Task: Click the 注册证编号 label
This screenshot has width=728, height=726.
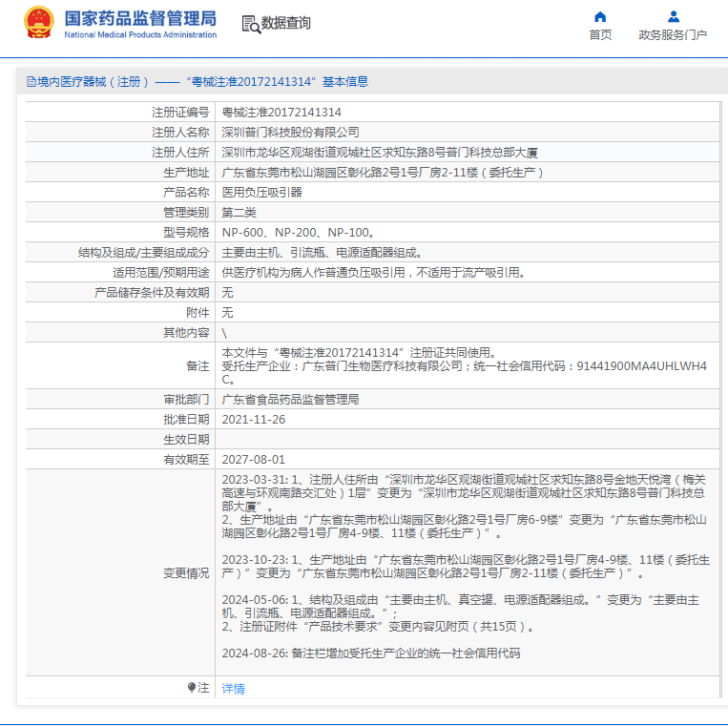Action: pyautogui.click(x=180, y=113)
